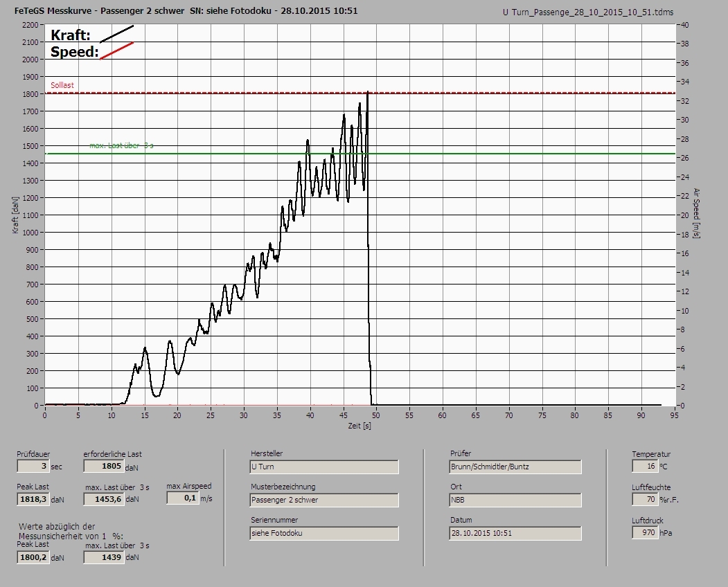
Task: Click the max. Last field showing 1453,6
Action: point(103,499)
